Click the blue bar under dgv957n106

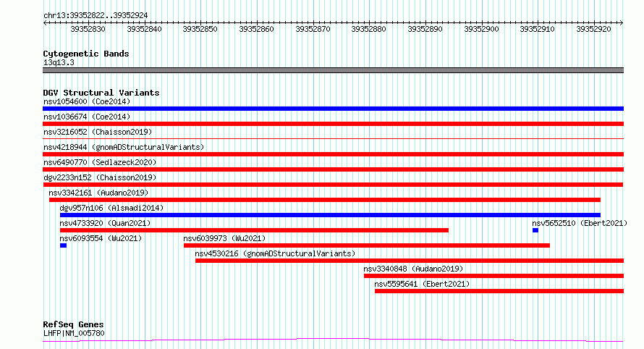(x=330, y=215)
